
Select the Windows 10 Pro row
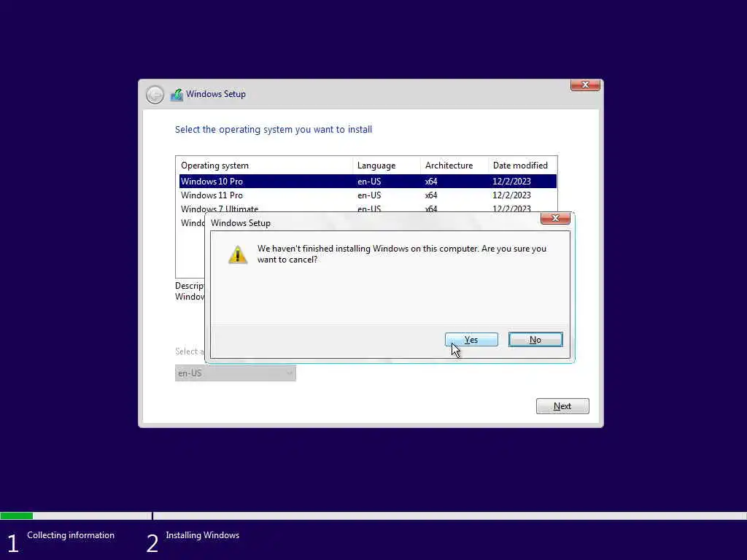click(368, 182)
